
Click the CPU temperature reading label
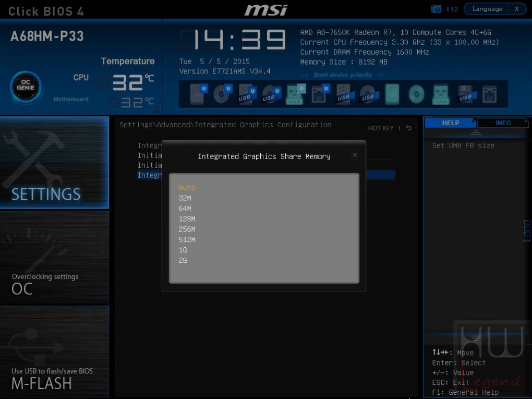(81, 77)
